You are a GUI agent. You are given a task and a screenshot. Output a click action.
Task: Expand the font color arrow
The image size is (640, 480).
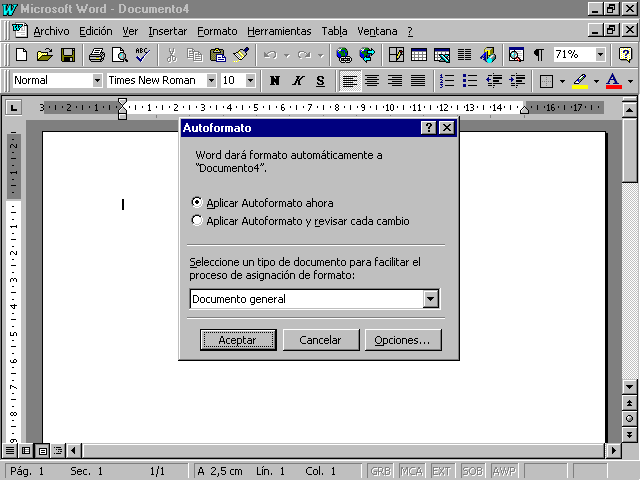coord(630,81)
